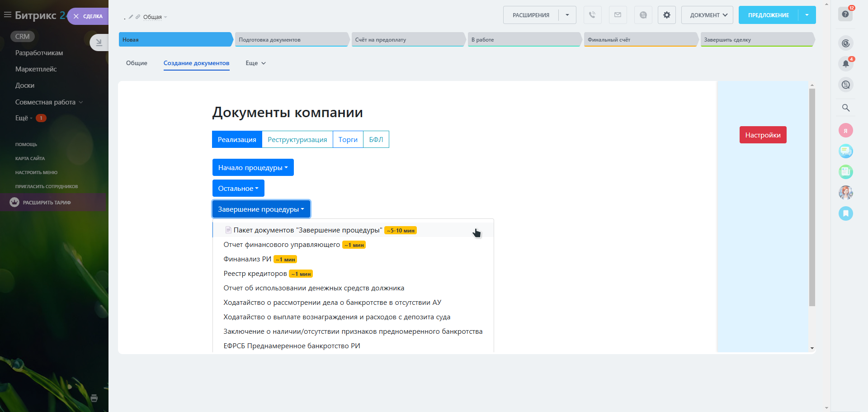This screenshot has height=412, width=868.
Task: Open the notifications bell icon
Action: coord(845,64)
